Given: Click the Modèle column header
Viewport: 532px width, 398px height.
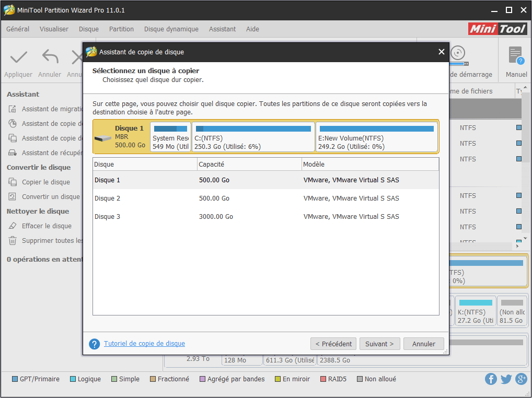Looking at the screenshot, I should 370,165.
